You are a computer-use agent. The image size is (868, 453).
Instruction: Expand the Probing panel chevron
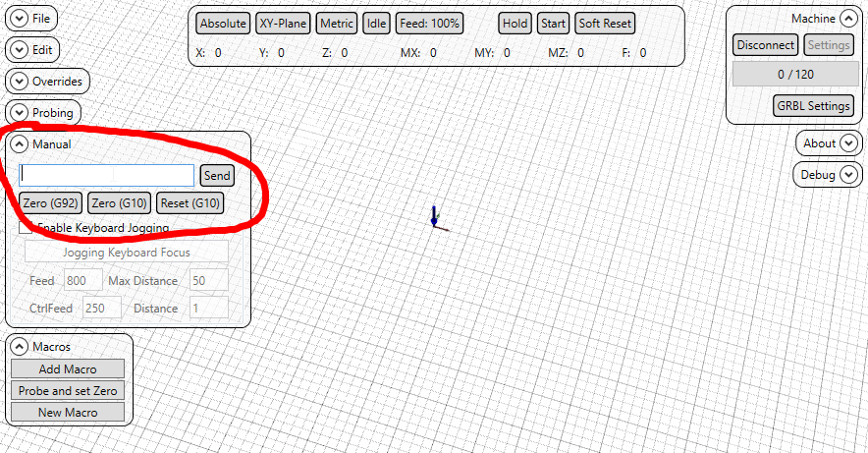point(19,113)
